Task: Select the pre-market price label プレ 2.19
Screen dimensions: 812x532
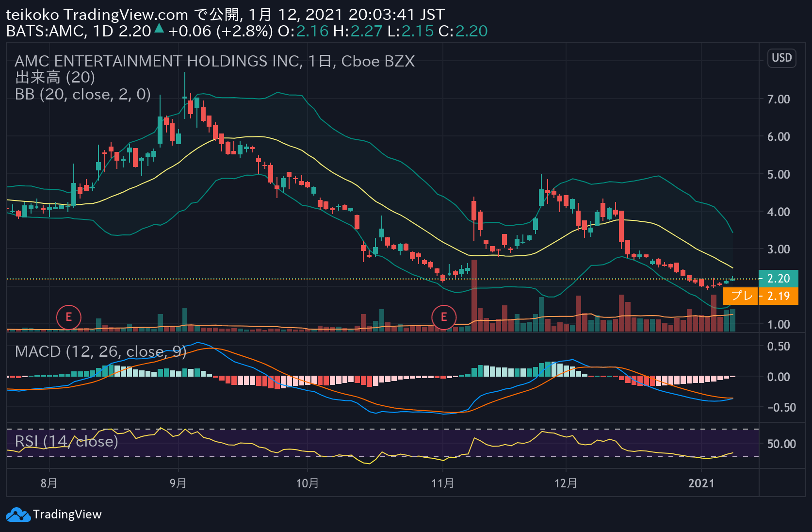Action: [x=760, y=296]
